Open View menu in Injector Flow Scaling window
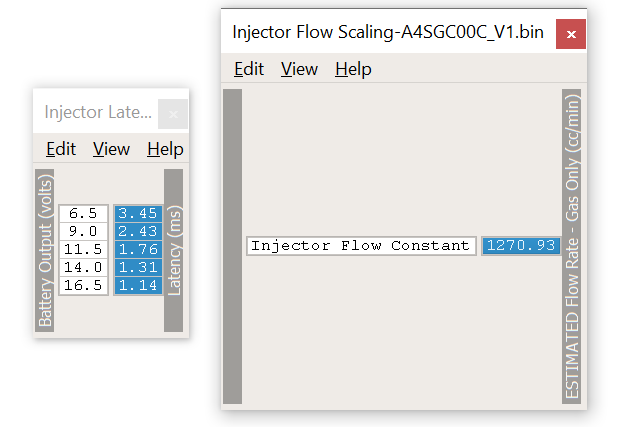Screen dimensions: 626x427 pos(299,69)
